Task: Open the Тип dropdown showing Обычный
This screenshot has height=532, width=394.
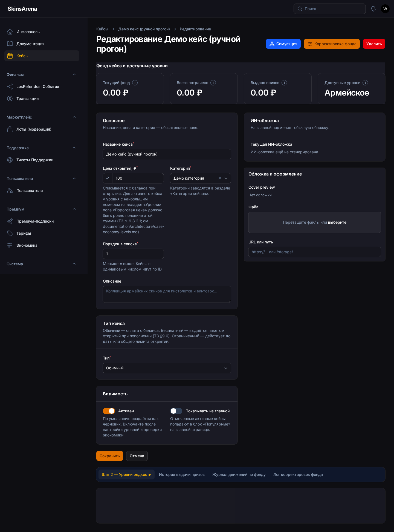Action: pyautogui.click(x=167, y=368)
